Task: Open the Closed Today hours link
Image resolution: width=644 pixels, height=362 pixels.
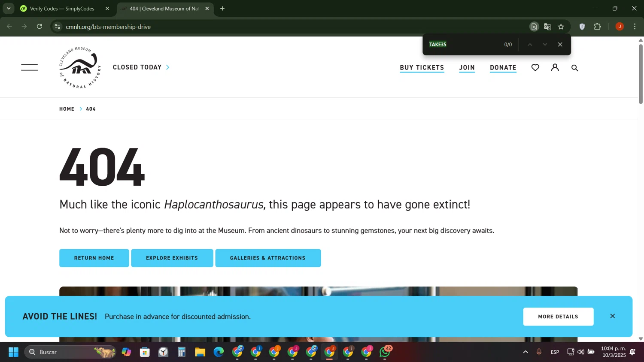Action: (141, 67)
